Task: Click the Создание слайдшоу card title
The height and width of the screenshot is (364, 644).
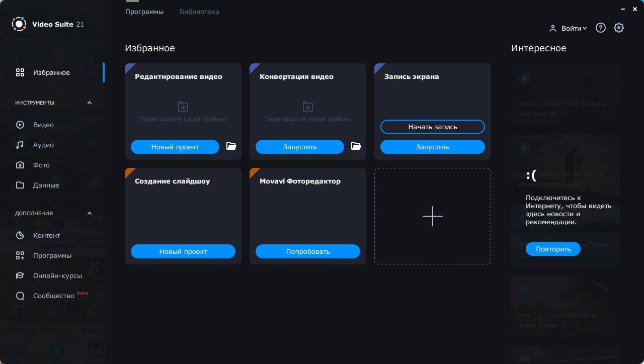Action: tap(173, 181)
